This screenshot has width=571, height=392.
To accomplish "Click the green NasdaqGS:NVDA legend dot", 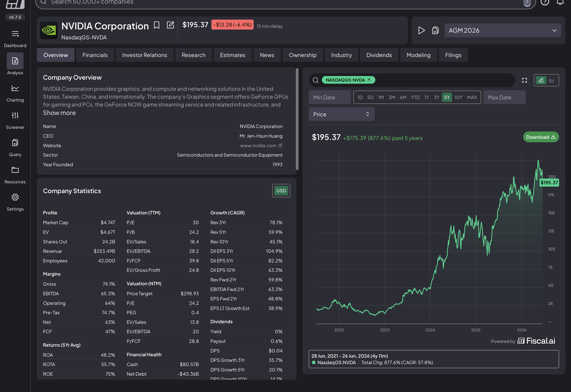I will (x=314, y=362).
